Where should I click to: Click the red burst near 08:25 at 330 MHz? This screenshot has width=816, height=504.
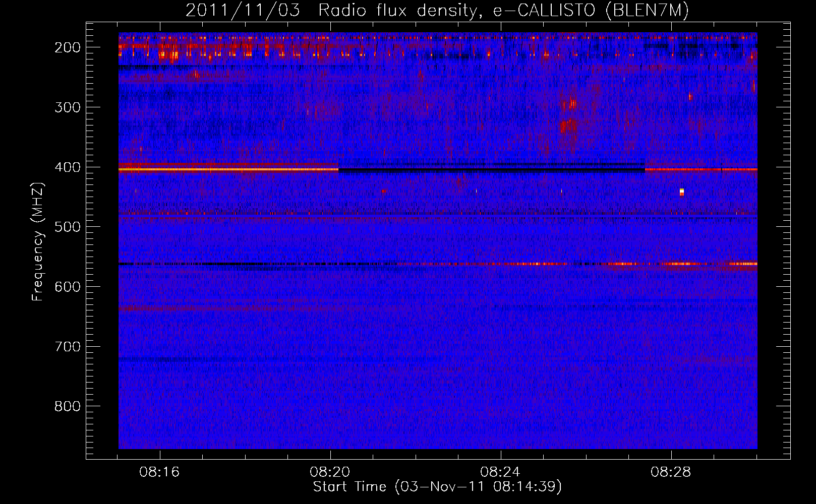point(568,125)
